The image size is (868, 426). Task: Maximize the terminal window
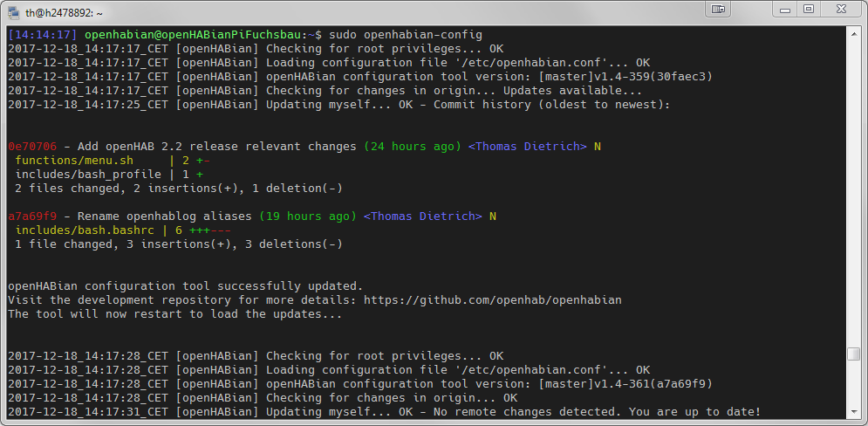[x=808, y=9]
